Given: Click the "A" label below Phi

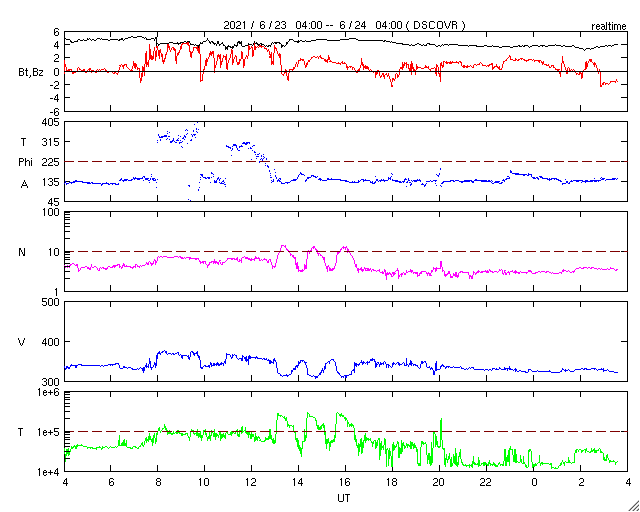Looking at the screenshot, I should click(x=24, y=185).
